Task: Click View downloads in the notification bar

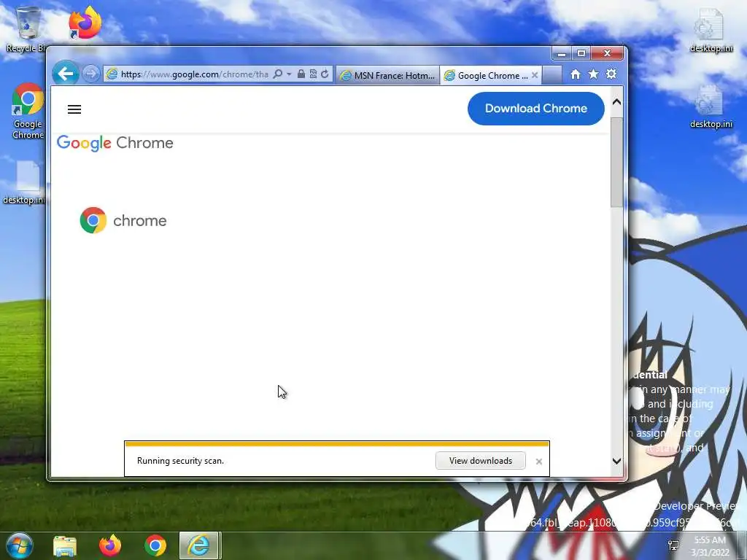Action: tap(480, 461)
